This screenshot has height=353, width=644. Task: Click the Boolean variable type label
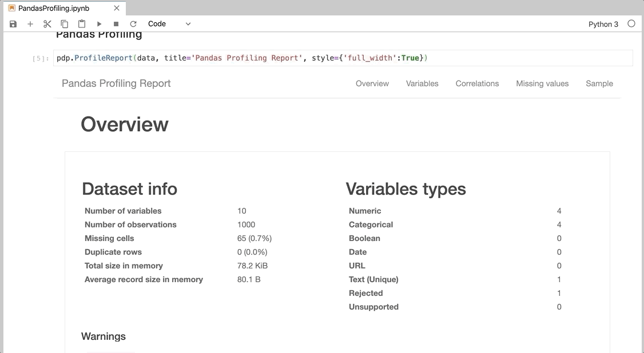pos(364,238)
